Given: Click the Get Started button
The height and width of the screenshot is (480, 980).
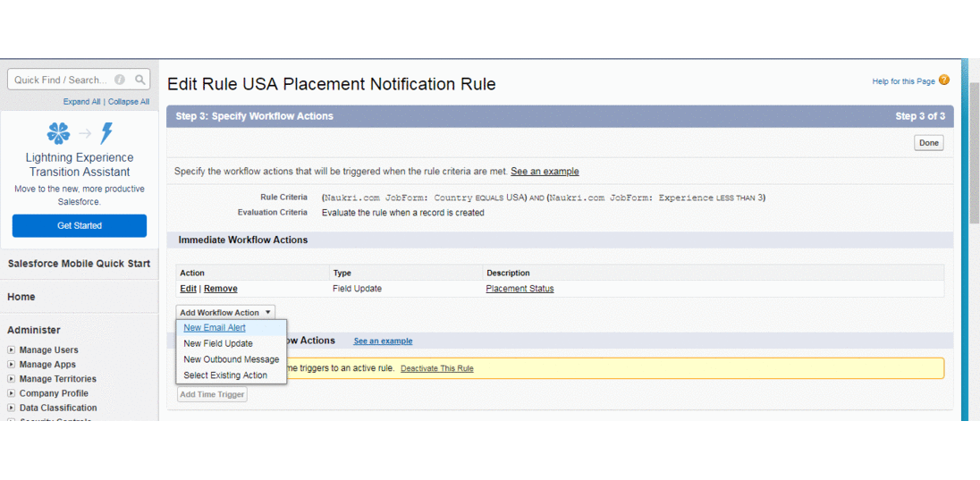Looking at the screenshot, I should [80, 225].
